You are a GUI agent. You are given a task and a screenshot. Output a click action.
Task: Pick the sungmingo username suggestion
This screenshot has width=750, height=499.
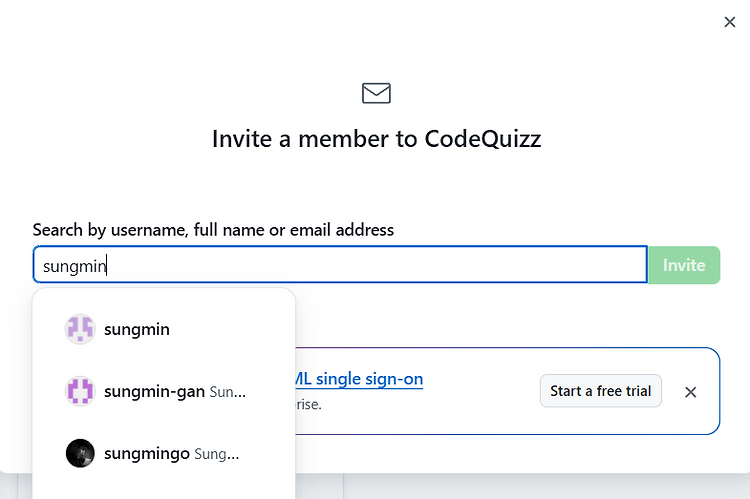pos(164,453)
